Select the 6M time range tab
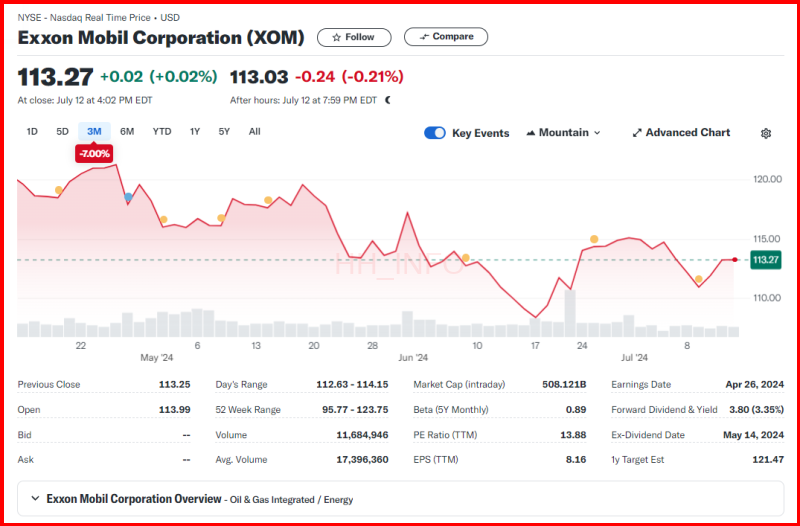800x526 pixels. click(127, 132)
